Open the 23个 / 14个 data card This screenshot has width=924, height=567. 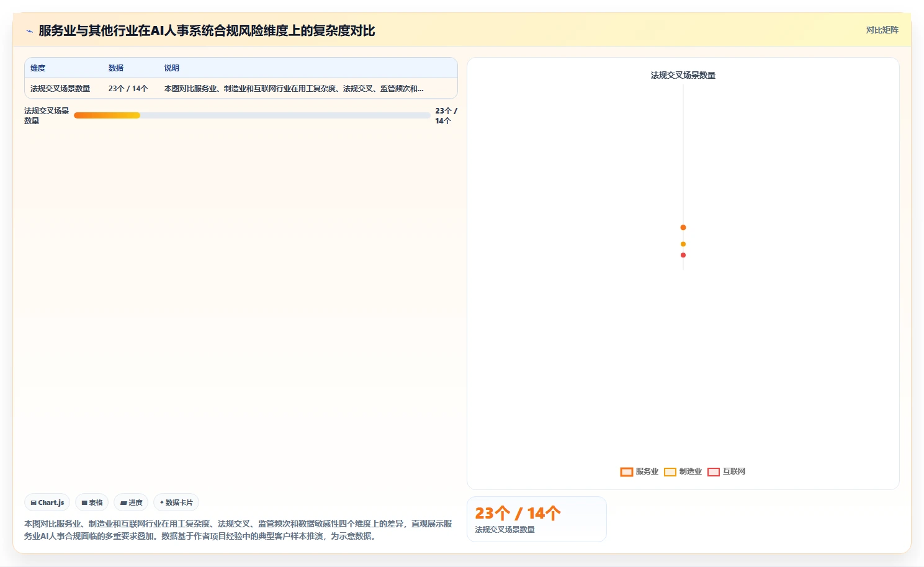536,519
